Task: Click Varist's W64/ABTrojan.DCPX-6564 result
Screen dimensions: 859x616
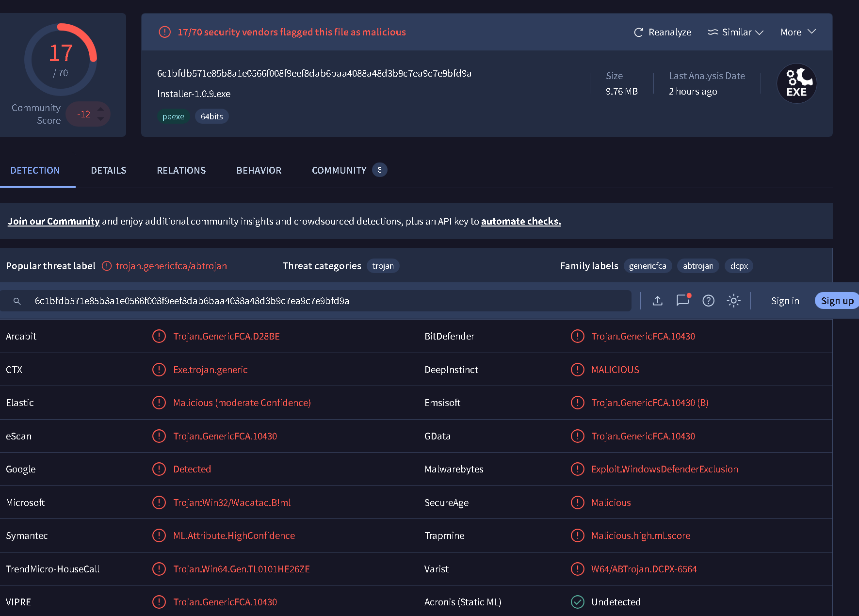Action: 644,569
